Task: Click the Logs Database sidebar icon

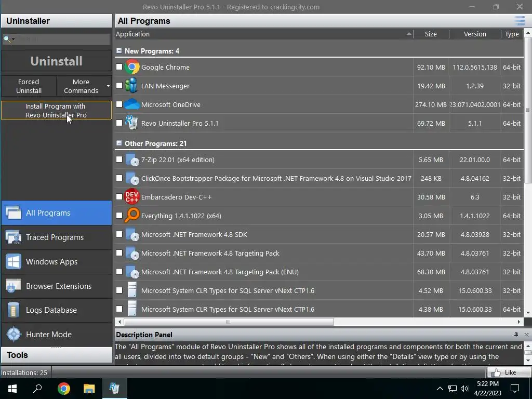Action: pyautogui.click(x=14, y=310)
